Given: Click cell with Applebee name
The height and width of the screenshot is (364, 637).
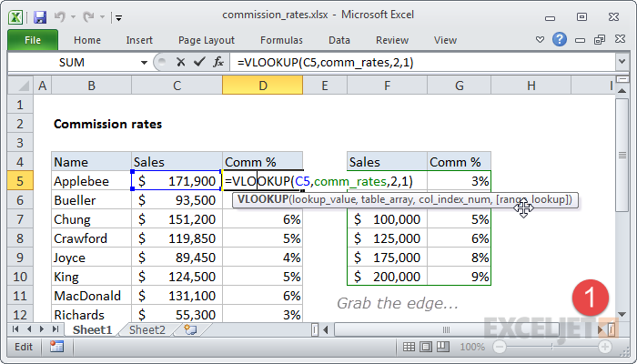Looking at the screenshot, I should pyautogui.click(x=91, y=181).
